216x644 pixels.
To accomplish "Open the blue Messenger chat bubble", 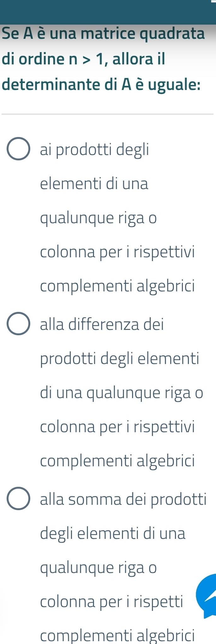I will pyautogui.click(x=207, y=597).
